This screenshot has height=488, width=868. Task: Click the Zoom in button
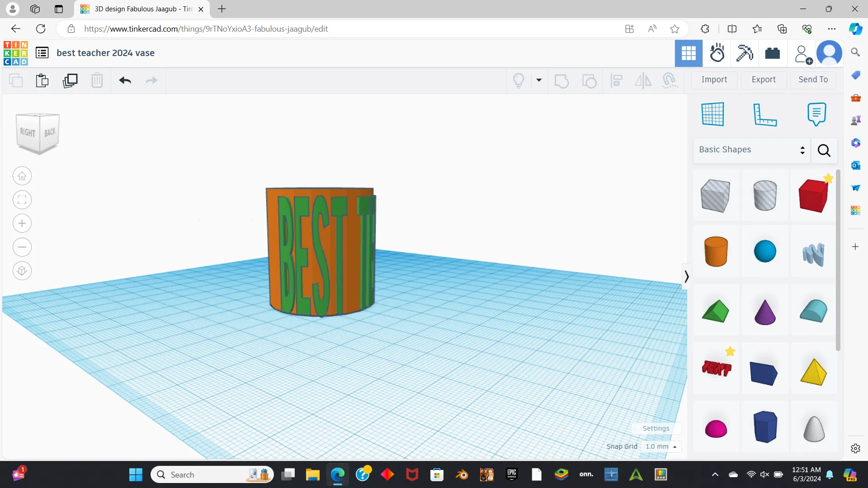coord(22,223)
